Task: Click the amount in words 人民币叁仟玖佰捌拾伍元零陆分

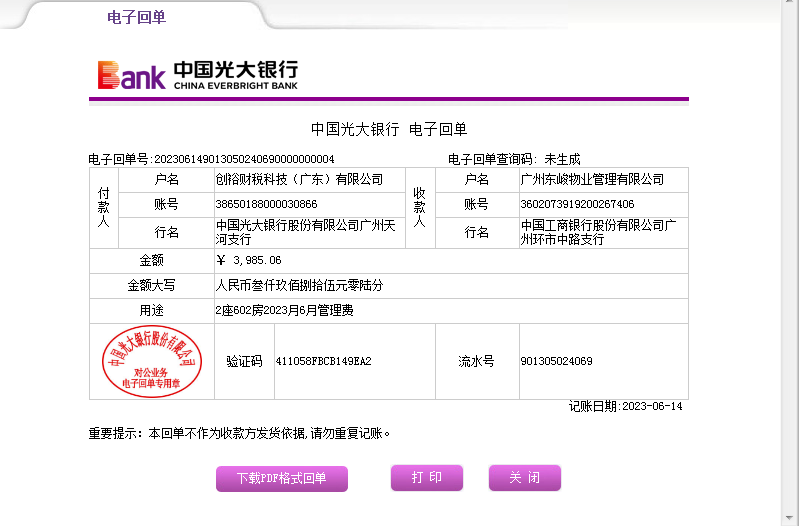Action: (299, 285)
